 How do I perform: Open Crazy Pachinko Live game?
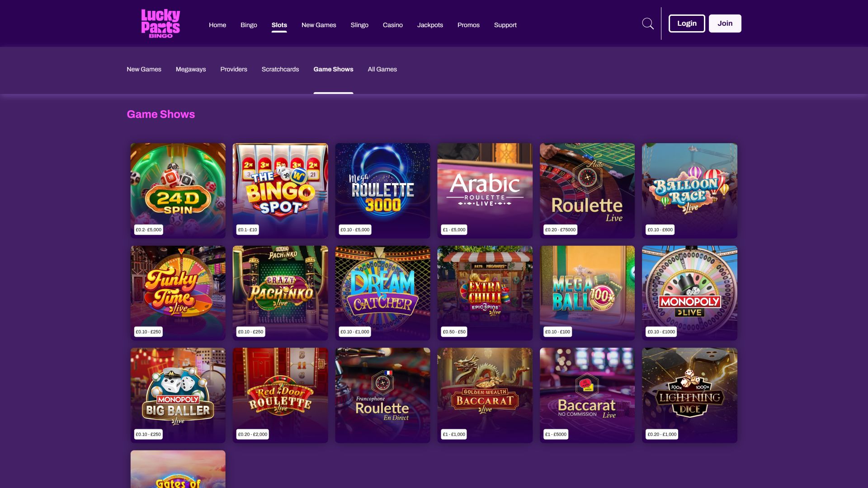pos(280,293)
